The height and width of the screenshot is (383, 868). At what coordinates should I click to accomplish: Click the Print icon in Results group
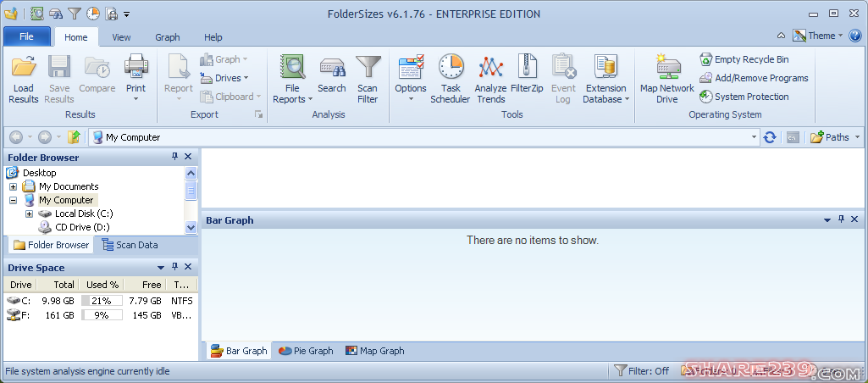click(x=135, y=78)
